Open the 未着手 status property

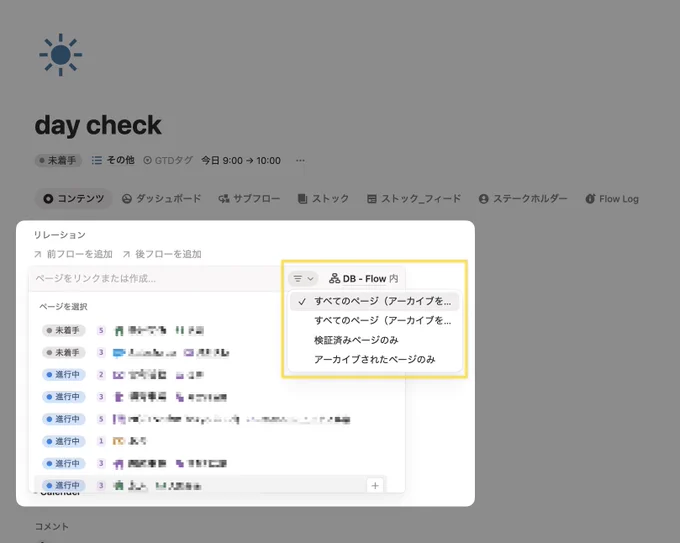click(58, 160)
